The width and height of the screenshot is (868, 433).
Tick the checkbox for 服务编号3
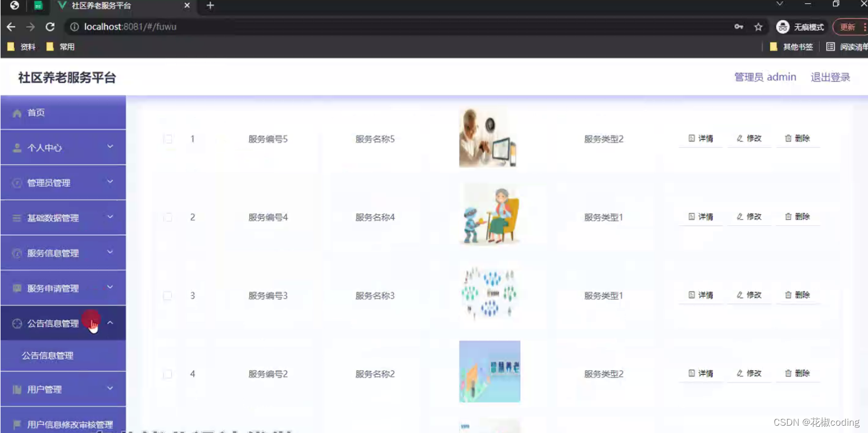167,295
